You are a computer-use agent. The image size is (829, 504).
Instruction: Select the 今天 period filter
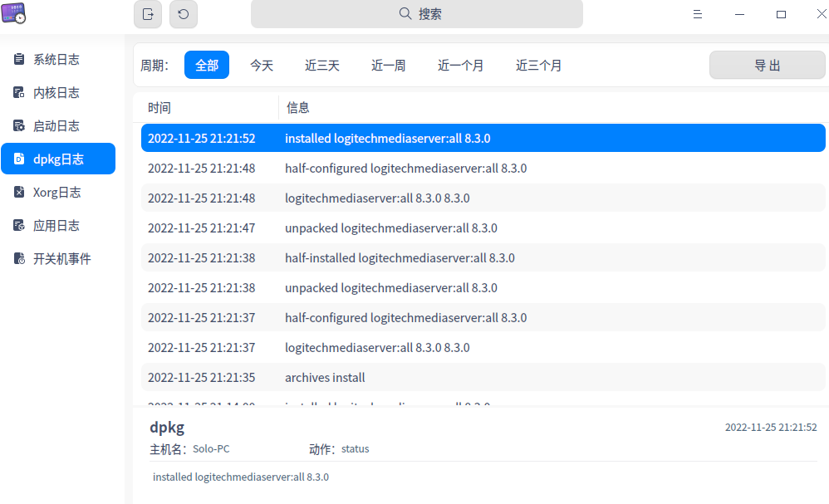tap(262, 64)
